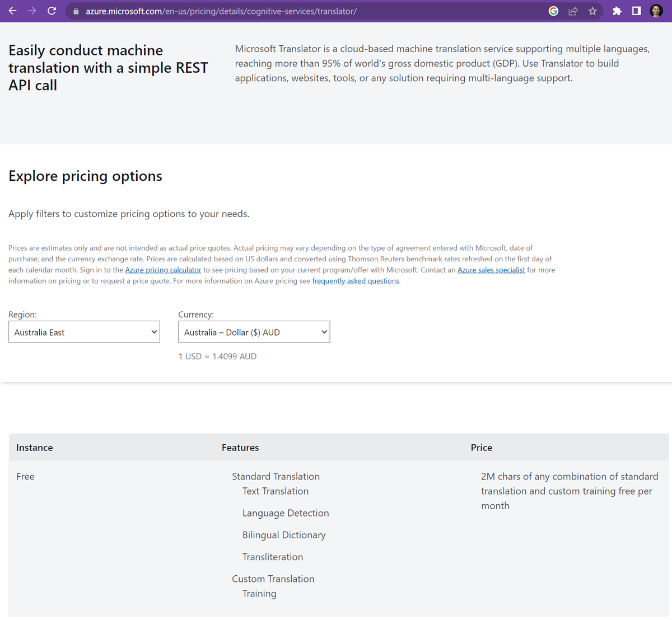Click the browser profile avatar
Screen dimensions: 672x620
(x=656, y=11)
